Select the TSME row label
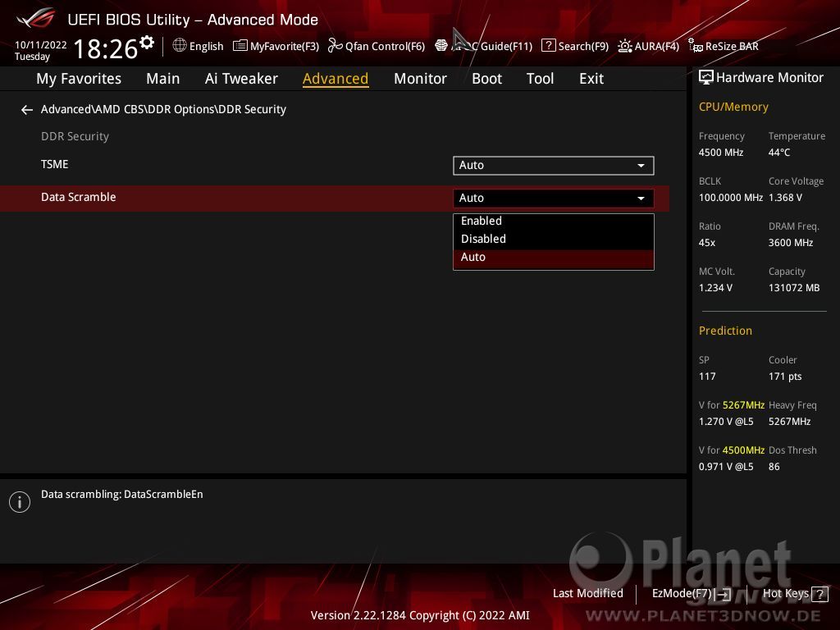 (x=55, y=164)
